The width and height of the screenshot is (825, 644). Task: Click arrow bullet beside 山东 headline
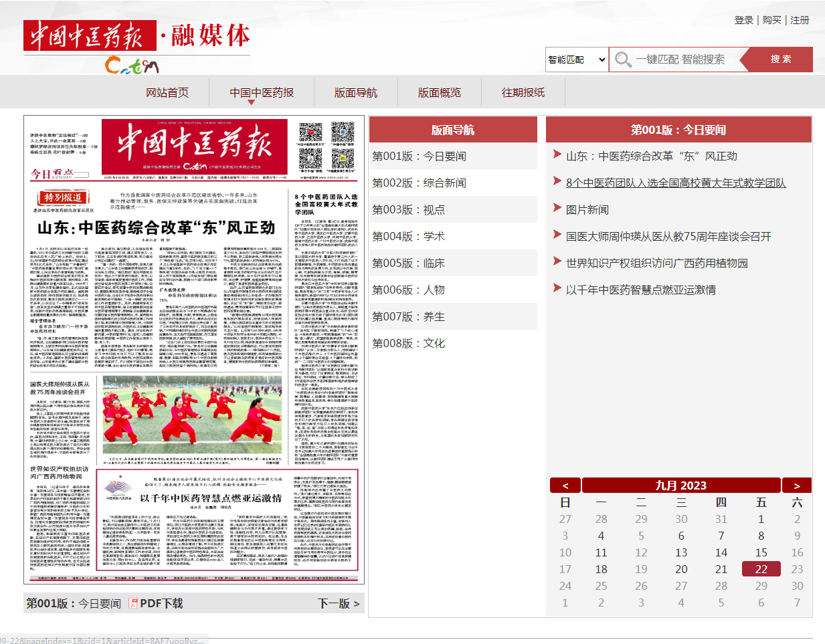click(x=557, y=154)
